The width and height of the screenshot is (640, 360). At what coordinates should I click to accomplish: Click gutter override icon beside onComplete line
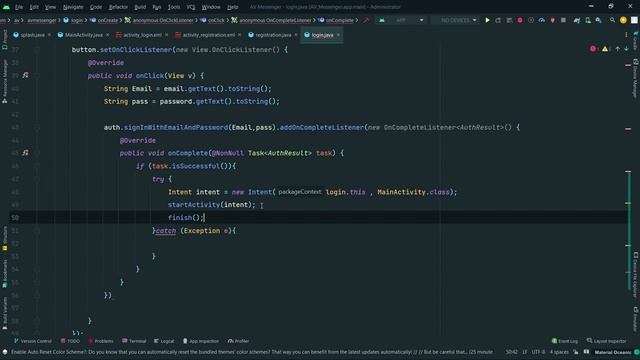[26, 153]
